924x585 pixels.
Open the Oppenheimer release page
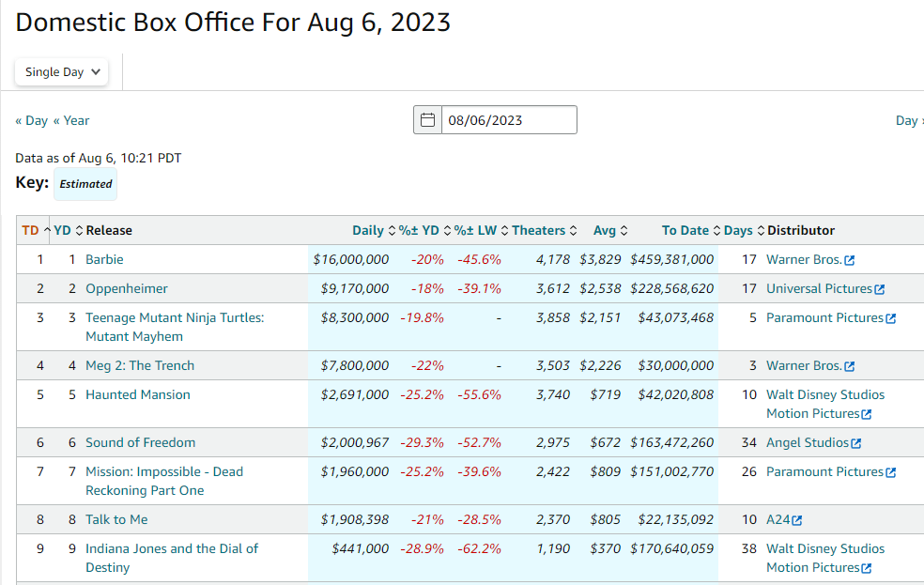coord(127,288)
